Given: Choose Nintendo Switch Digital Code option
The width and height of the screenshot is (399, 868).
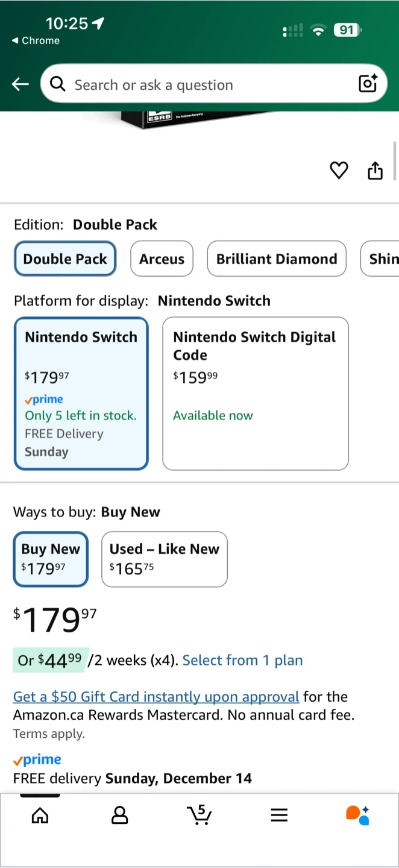Looking at the screenshot, I should coord(256,393).
